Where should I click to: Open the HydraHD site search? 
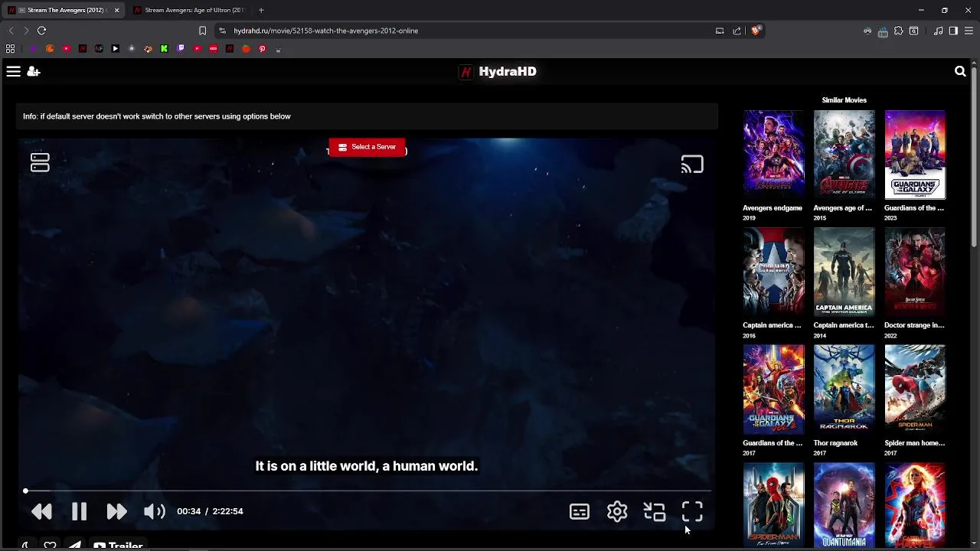tap(960, 71)
